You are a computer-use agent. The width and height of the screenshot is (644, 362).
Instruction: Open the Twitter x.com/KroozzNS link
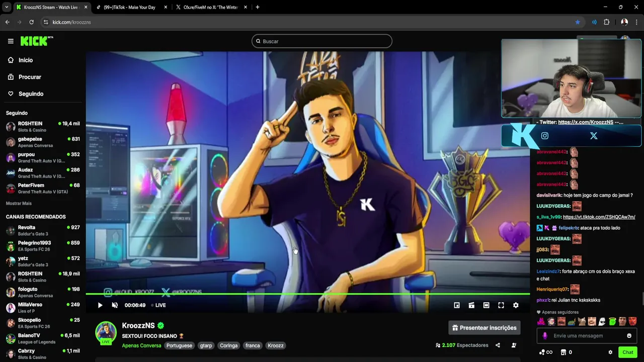(x=586, y=122)
